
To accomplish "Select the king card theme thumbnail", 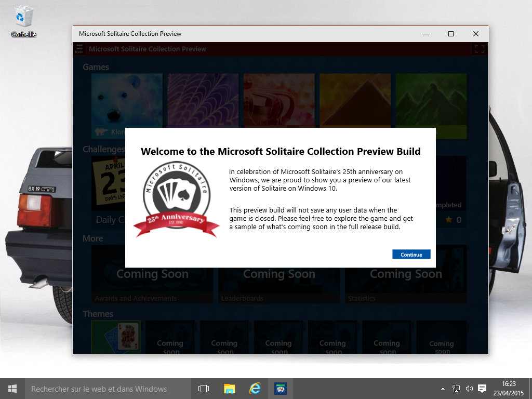I will coord(116,337).
